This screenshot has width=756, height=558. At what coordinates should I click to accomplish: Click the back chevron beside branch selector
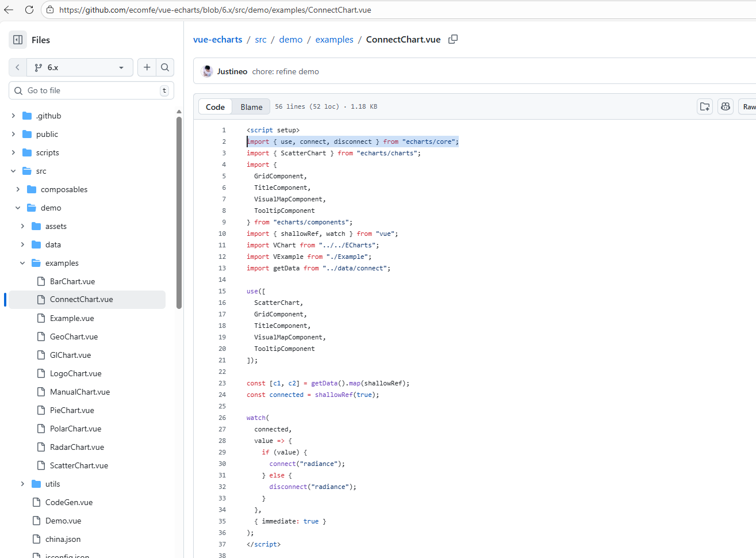(18, 67)
